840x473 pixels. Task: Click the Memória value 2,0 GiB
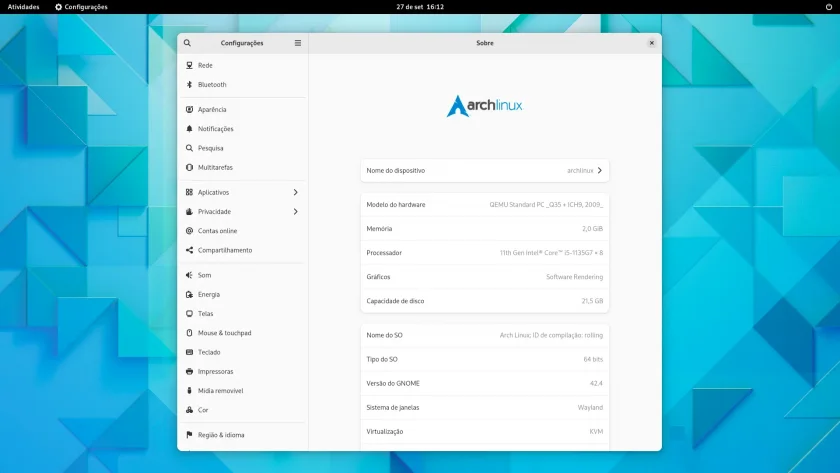point(592,229)
